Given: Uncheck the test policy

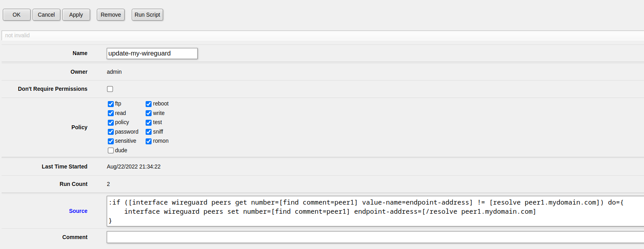Looking at the screenshot, I should (148, 123).
